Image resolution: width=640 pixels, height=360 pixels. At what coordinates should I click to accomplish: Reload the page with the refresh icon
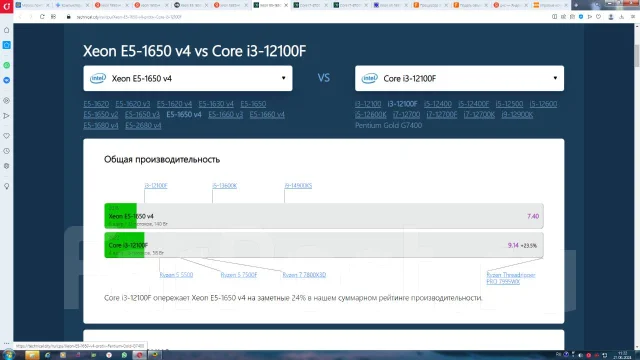pyautogui.click(x=42, y=17)
